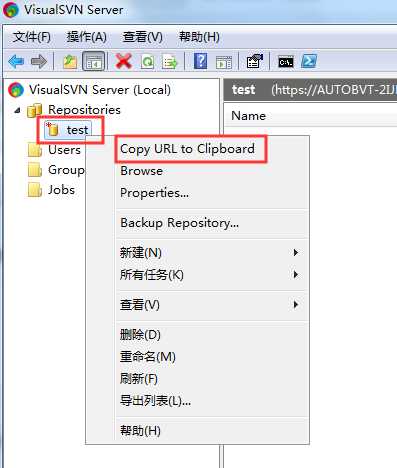397x468 pixels.
Task: Toggle the Show/Hide Action Pane icon
Action: 224,62
